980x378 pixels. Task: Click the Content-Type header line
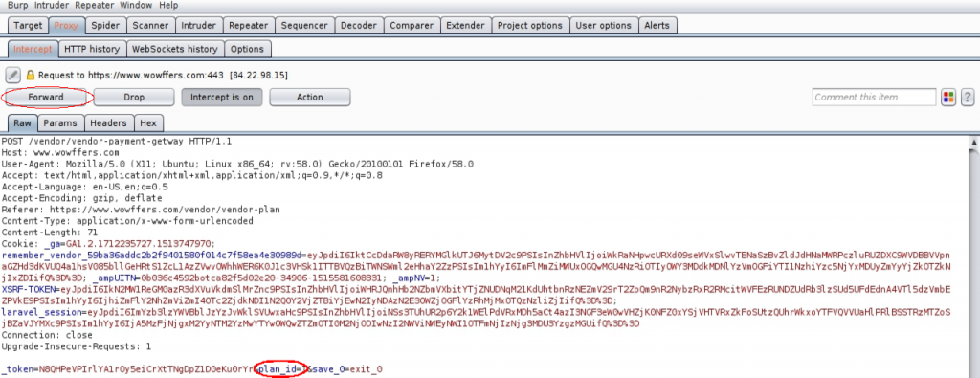(x=127, y=220)
